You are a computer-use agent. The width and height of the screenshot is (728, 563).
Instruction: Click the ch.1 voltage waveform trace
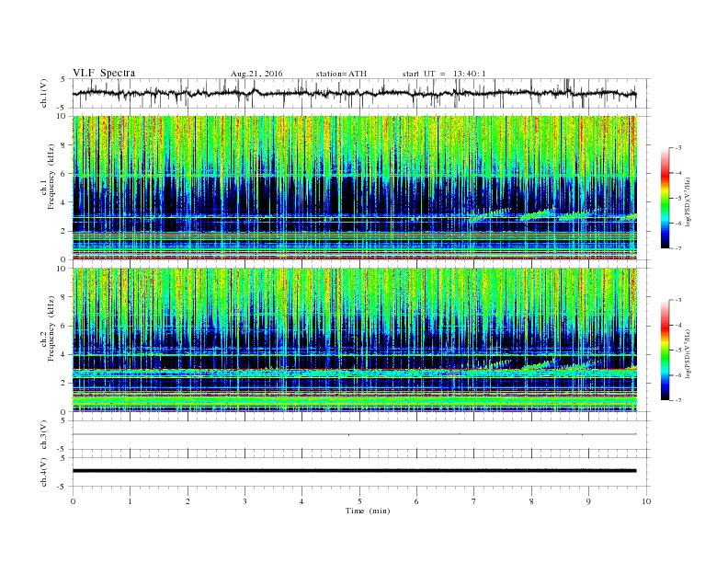click(x=354, y=93)
